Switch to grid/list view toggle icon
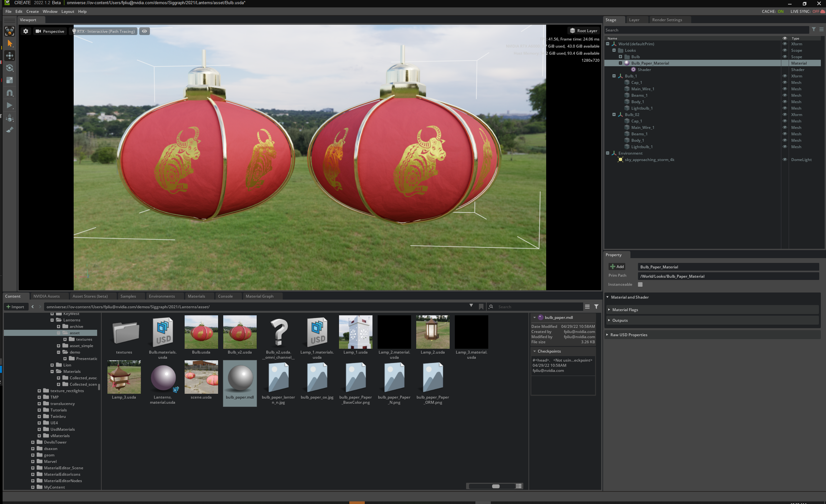 coord(519,486)
